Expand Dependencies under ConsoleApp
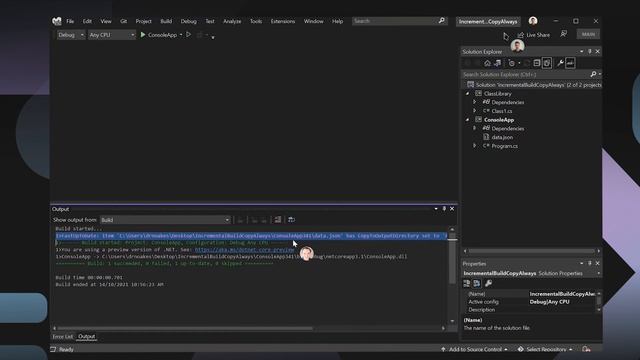Screen dimensions: 640x360 474,129
